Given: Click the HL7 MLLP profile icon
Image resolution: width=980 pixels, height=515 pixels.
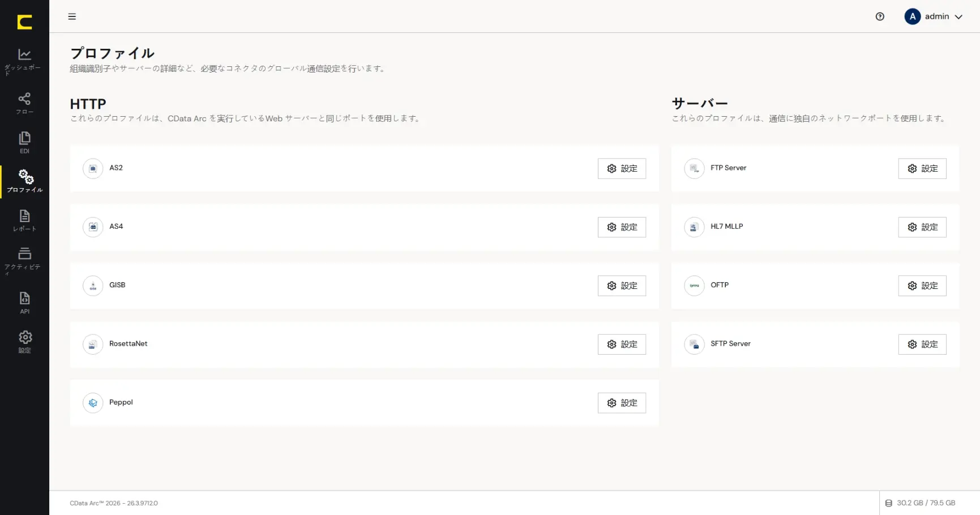Looking at the screenshot, I should (x=694, y=227).
